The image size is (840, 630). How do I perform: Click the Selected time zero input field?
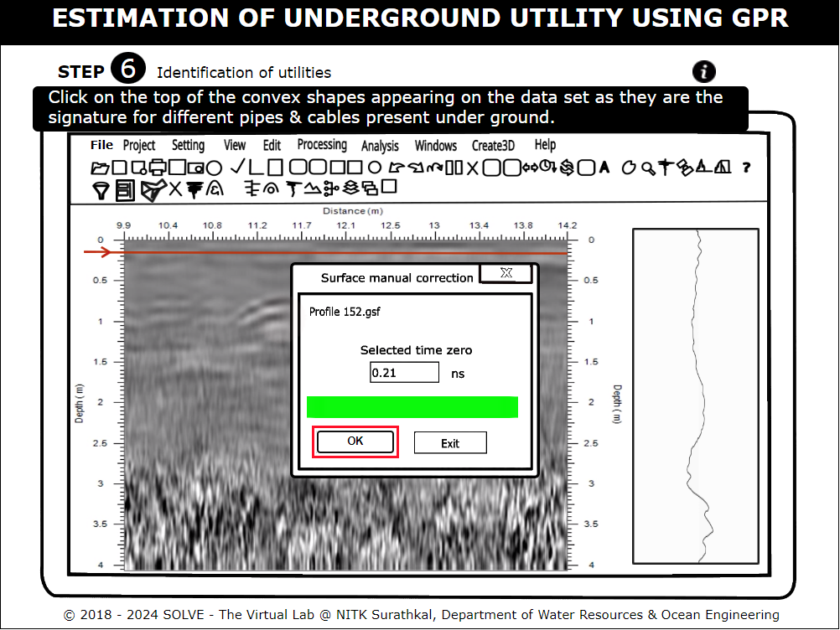coord(404,373)
